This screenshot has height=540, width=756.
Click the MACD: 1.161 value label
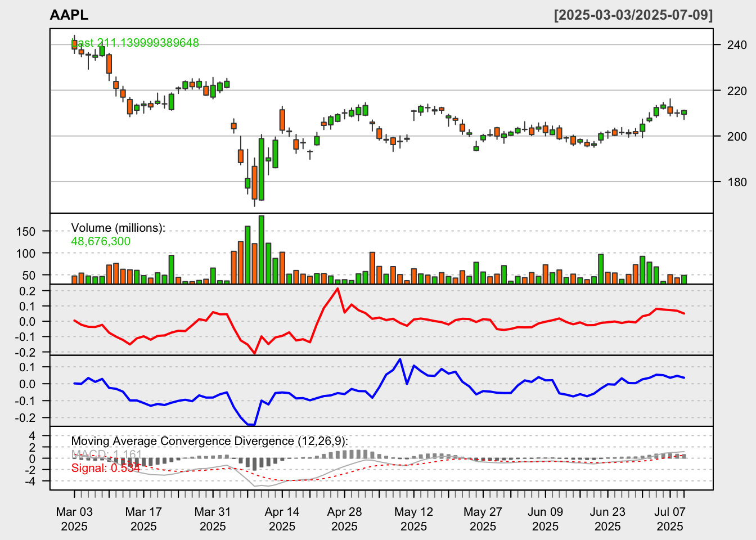pyautogui.click(x=106, y=454)
